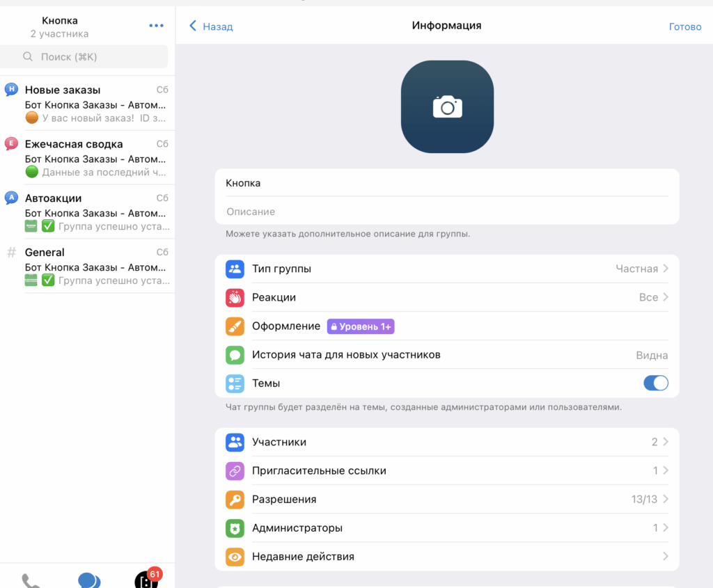Click the hash icon next to General
This screenshot has width=713, height=588.
point(11,252)
